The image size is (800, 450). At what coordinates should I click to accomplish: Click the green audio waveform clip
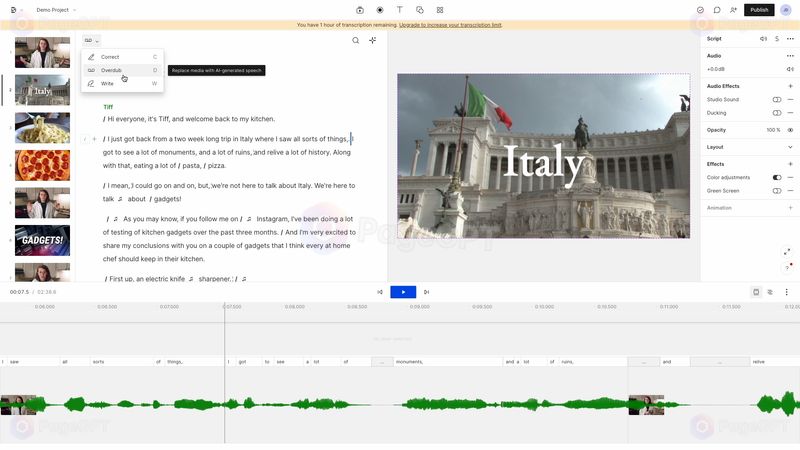coord(400,405)
